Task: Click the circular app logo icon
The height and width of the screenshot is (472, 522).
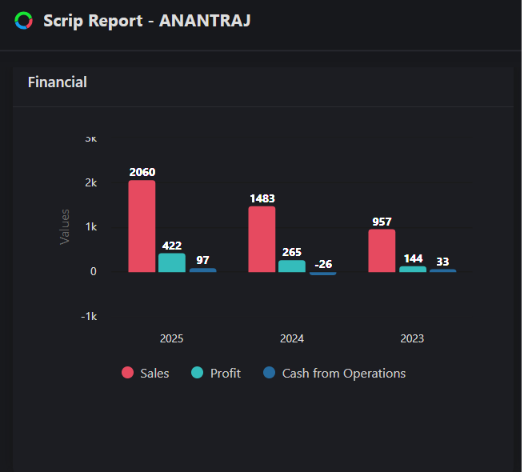Action: (23, 21)
